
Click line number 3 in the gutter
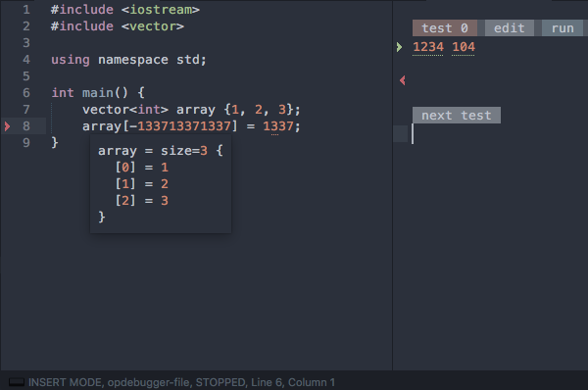tap(26, 43)
